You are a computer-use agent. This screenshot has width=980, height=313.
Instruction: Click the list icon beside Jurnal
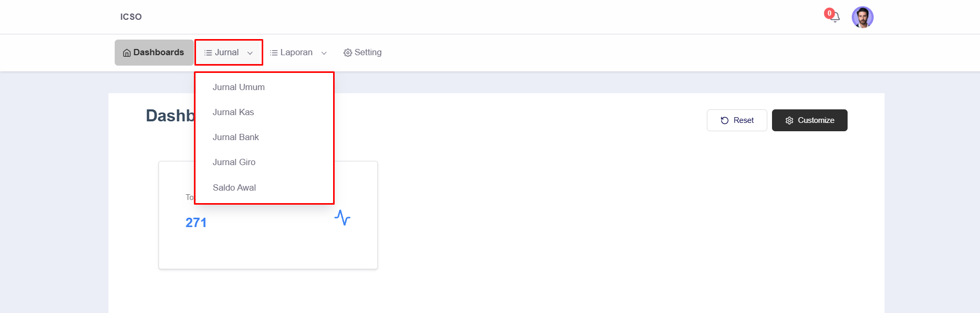pos(208,53)
